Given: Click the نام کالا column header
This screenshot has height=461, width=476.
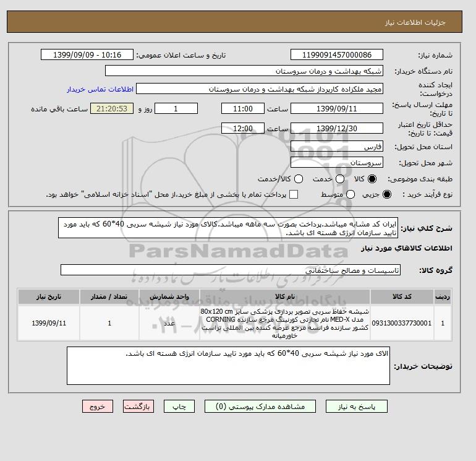Looking at the screenshot, I should tap(285, 296).
